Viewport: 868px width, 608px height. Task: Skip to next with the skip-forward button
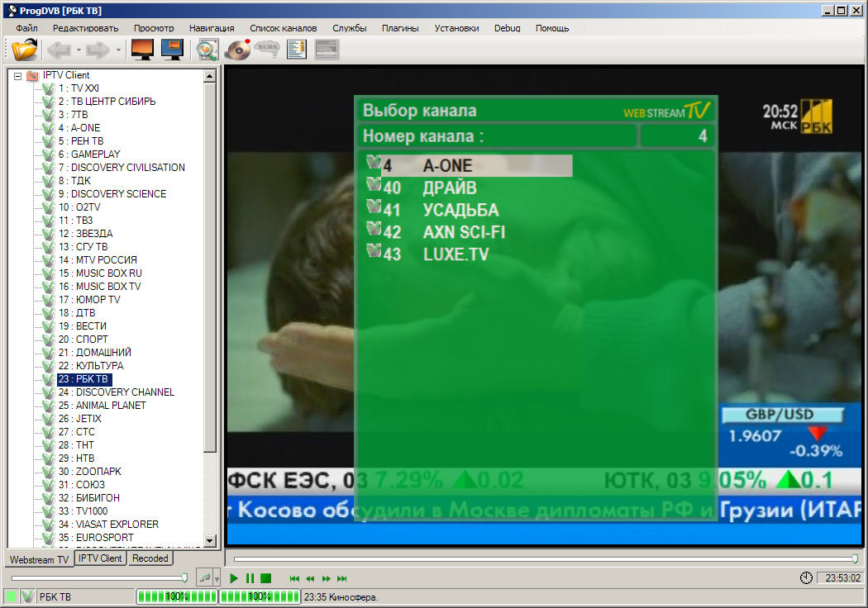[x=342, y=579]
